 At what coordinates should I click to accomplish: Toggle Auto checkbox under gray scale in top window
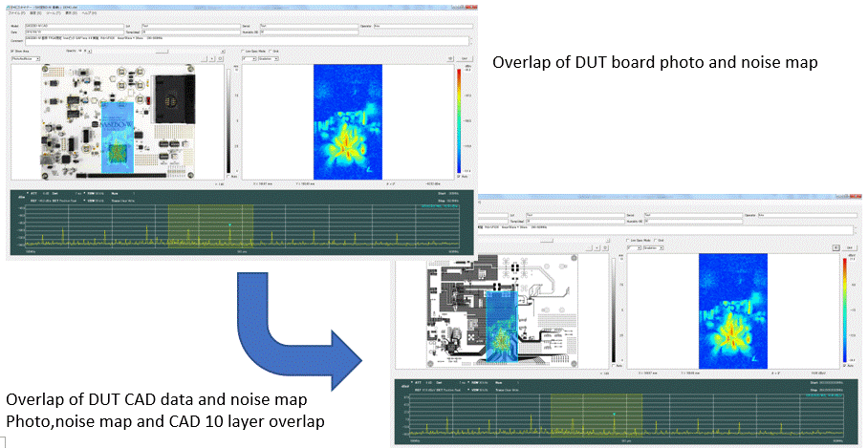coord(228,177)
